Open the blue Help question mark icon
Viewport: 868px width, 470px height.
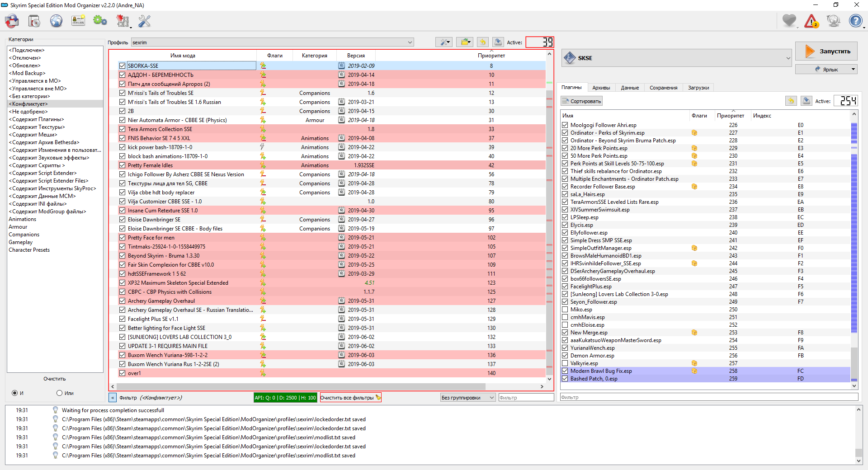[855, 21]
